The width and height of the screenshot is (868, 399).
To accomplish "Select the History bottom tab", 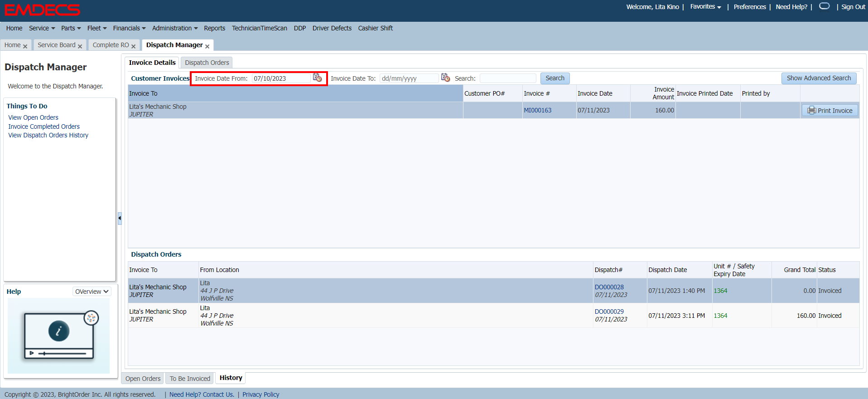I will (231, 378).
